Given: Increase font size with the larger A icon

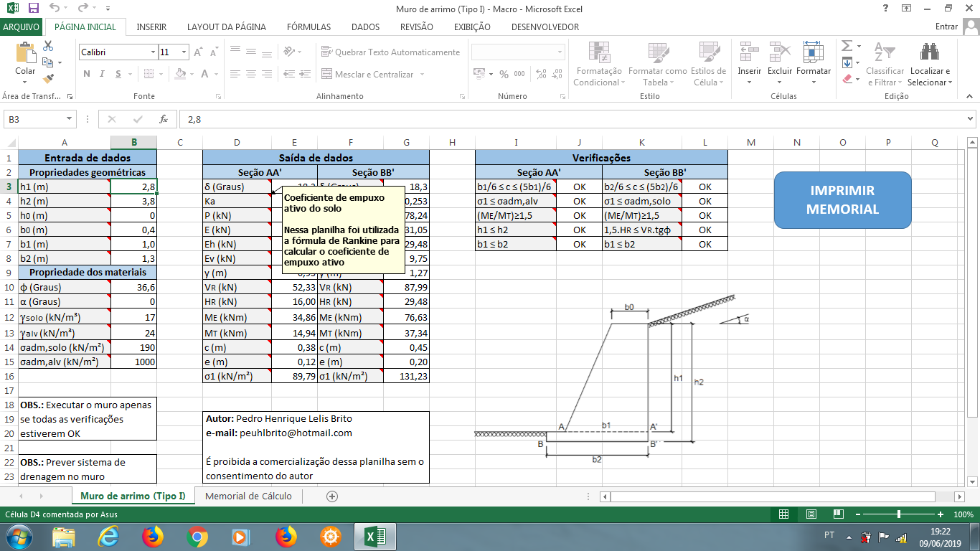Looking at the screenshot, I should tap(199, 52).
